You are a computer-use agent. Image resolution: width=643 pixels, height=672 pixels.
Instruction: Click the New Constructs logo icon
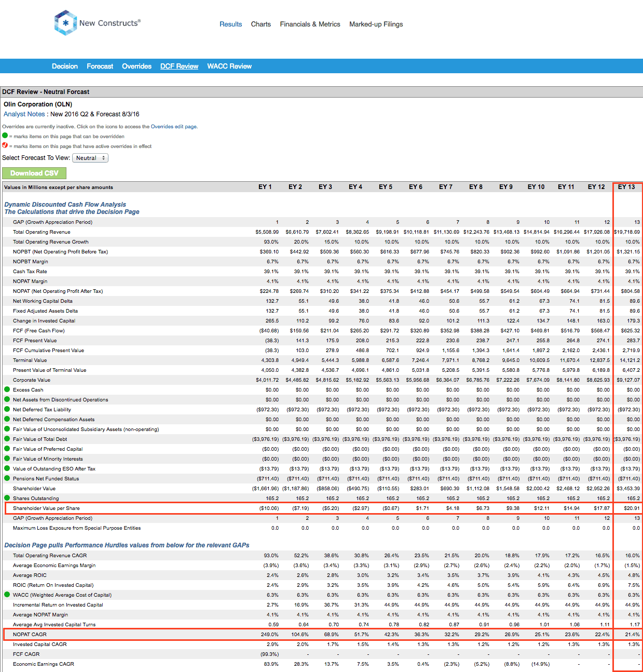coord(65,23)
